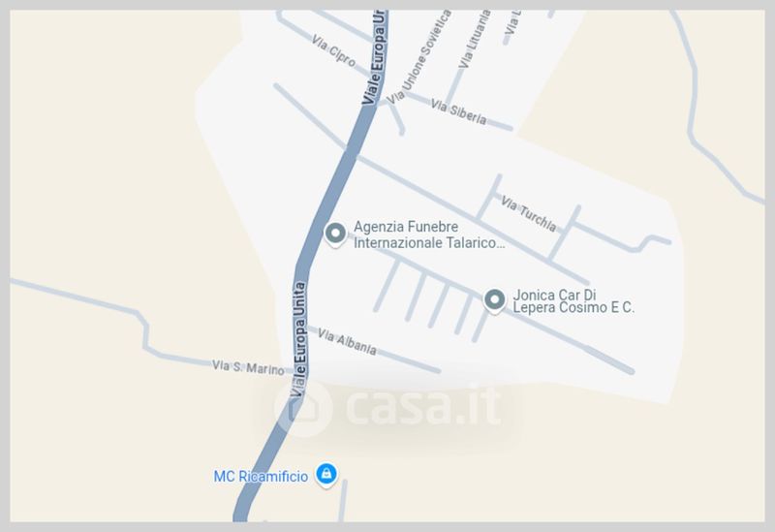This screenshot has height=532, width=775.
Task: Click the Via Unione Sovietica label
Action: (418, 58)
